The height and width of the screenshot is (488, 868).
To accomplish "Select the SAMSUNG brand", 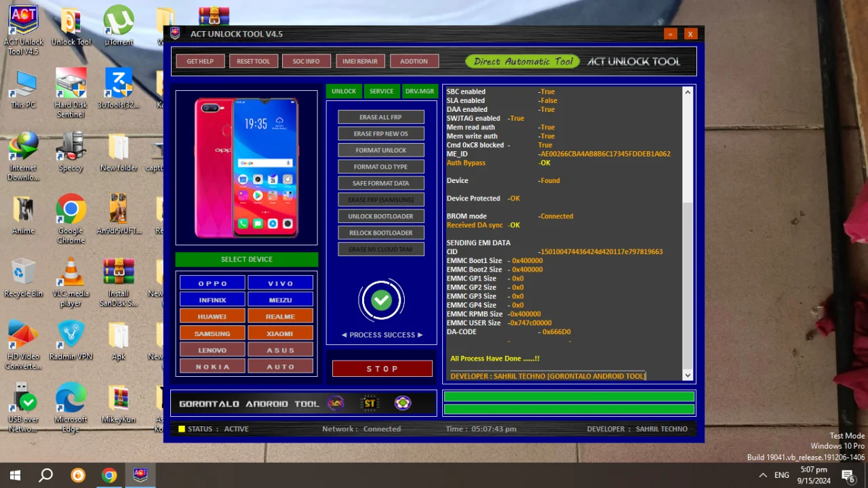I will pyautogui.click(x=213, y=333).
